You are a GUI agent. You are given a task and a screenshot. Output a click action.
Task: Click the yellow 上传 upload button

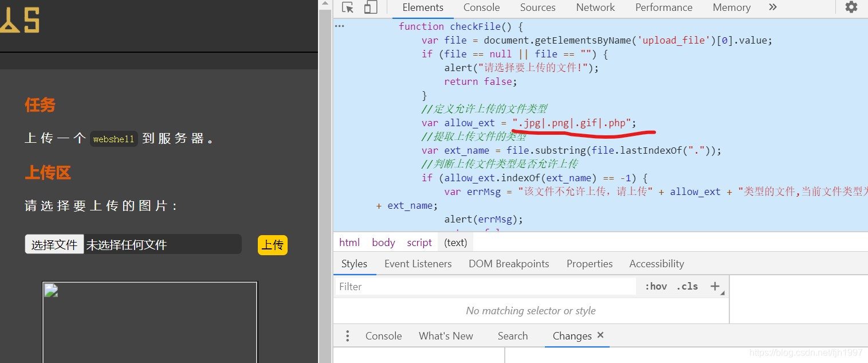[272, 245]
